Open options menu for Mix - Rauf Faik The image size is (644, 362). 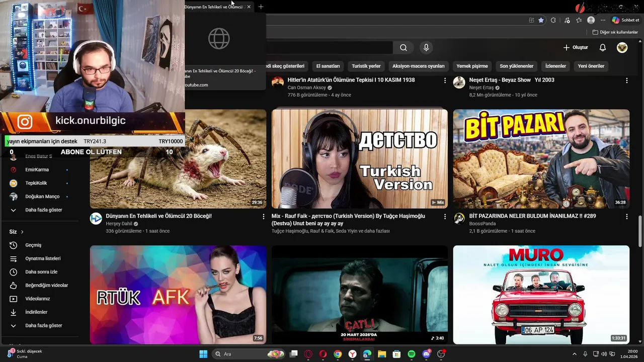[445, 217]
